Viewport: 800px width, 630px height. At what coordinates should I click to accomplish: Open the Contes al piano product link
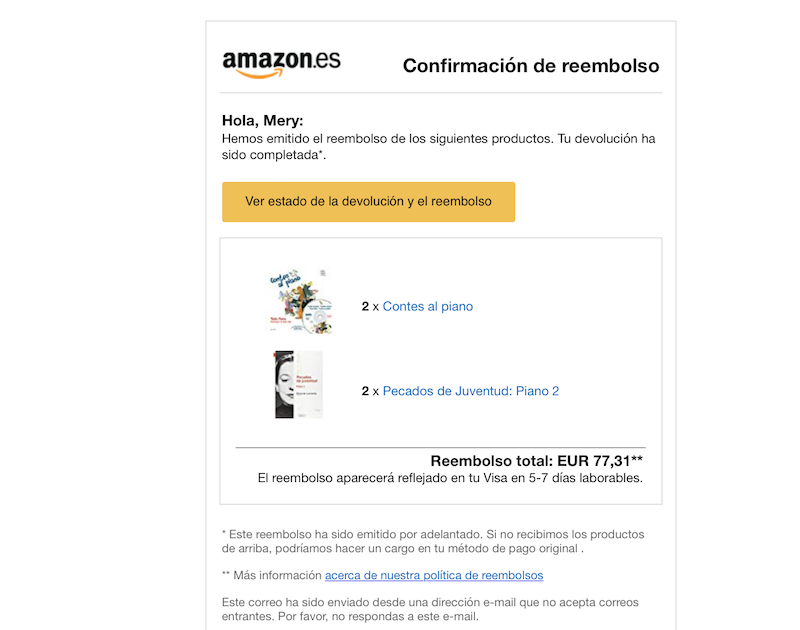428,306
